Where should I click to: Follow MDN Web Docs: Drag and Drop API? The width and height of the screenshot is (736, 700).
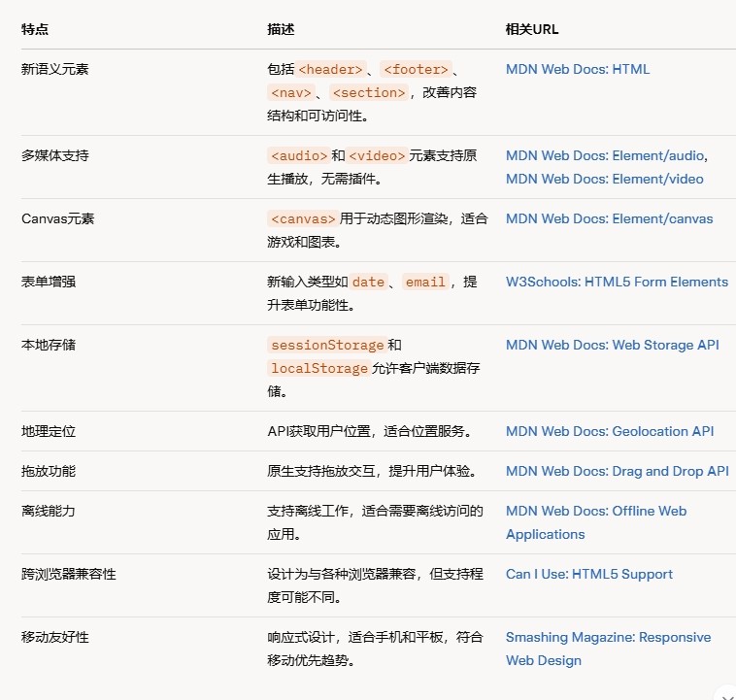(x=617, y=471)
